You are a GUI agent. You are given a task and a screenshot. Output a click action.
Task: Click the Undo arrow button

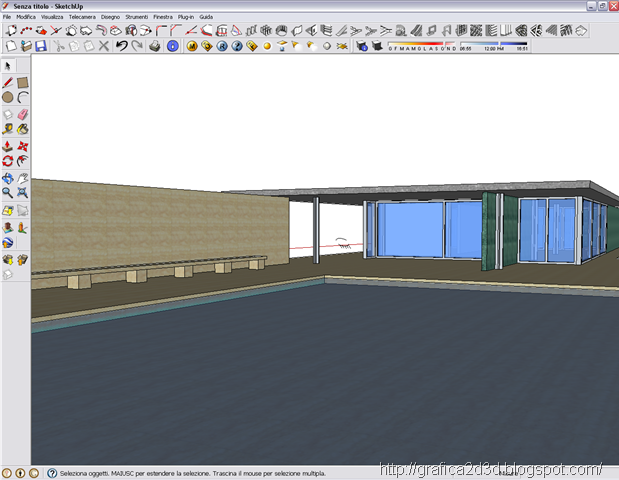120,46
